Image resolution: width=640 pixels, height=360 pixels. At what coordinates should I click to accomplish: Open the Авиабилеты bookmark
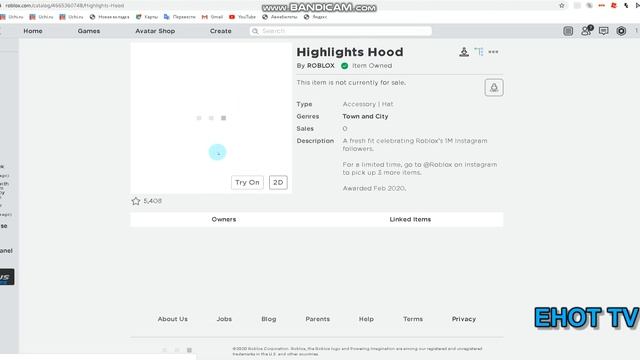click(280, 17)
